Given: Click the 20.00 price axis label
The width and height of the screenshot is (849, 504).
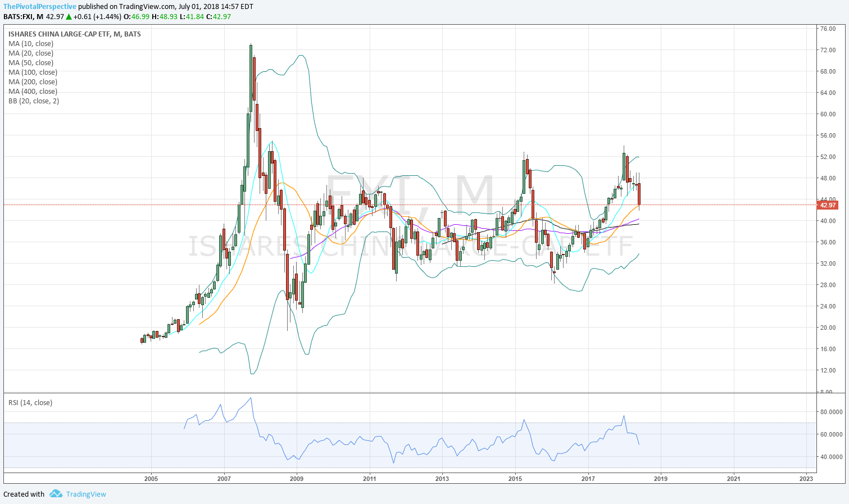Looking at the screenshot, I should pyautogui.click(x=827, y=328).
